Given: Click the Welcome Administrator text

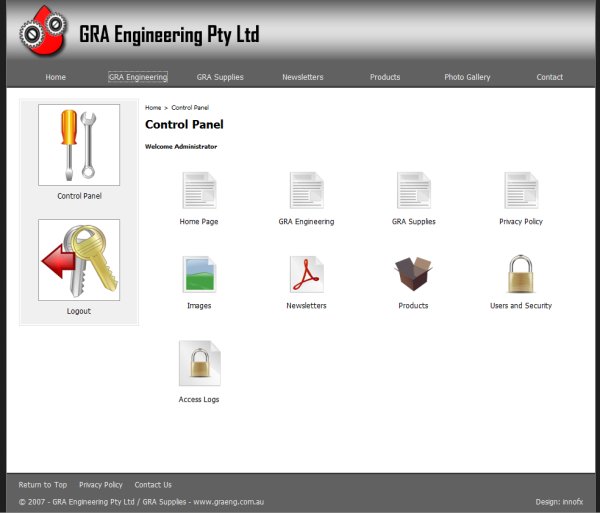Looking at the screenshot, I should [181, 147].
